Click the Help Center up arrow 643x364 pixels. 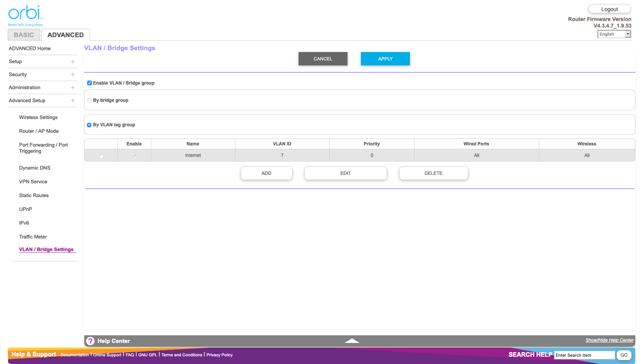pos(352,341)
